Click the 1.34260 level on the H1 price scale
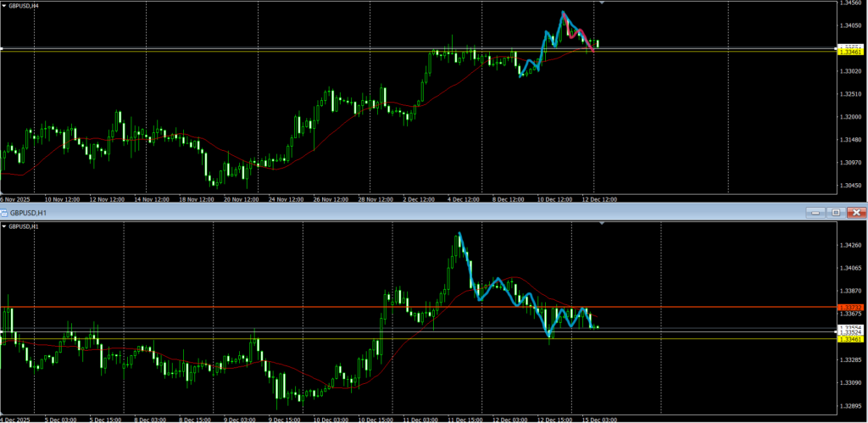Image resolution: width=868 pixels, height=423 pixels. click(x=851, y=246)
